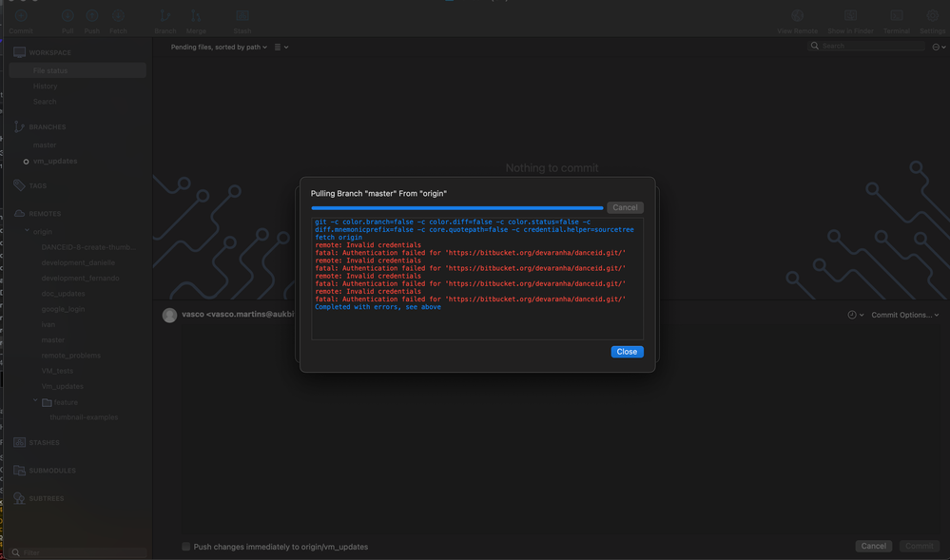
Task: Click the Push toolbar icon
Action: [92, 16]
